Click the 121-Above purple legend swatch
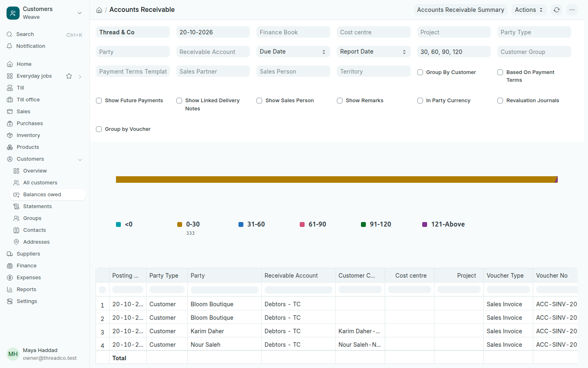The height and width of the screenshot is (368, 588). coord(425,224)
